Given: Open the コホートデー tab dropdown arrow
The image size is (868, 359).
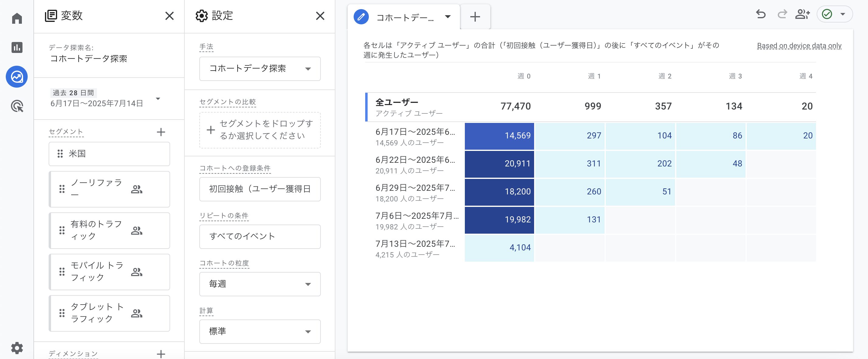Looking at the screenshot, I should [x=448, y=16].
